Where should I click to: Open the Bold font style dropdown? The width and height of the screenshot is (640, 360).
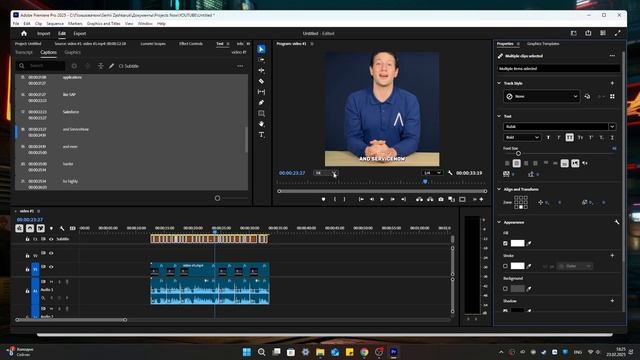pyautogui.click(x=522, y=138)
